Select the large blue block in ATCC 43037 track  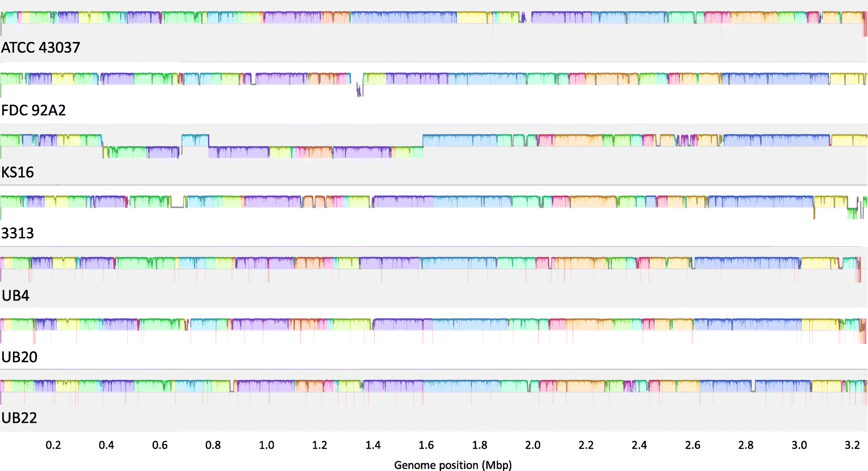click(x=404, y=17)
